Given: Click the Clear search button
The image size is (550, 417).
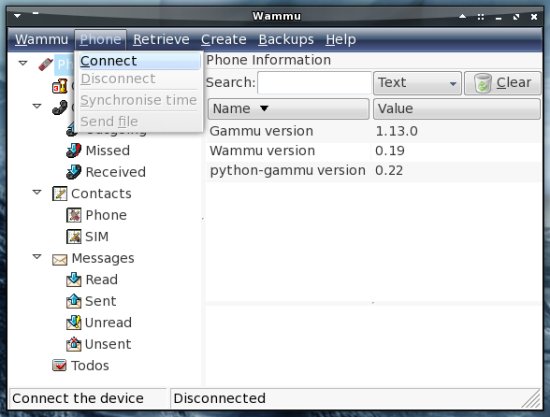Looking at the screenshot, I should (x=503, y=83).
